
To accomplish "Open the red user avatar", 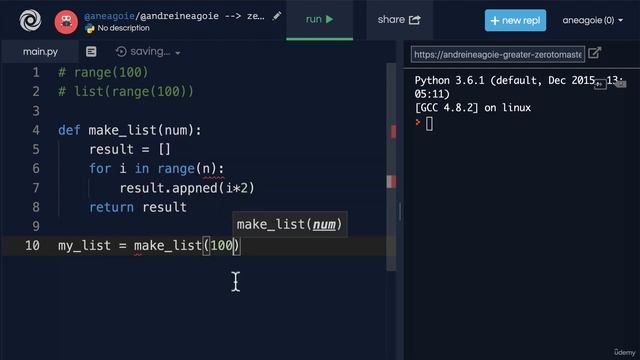I will coord(66,22).
